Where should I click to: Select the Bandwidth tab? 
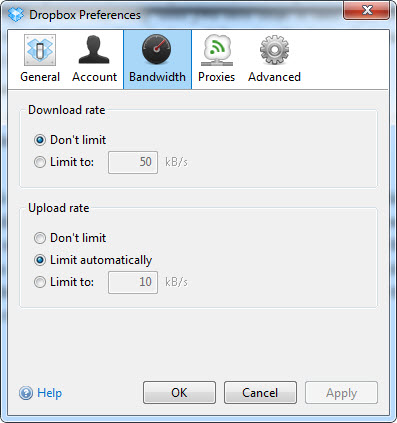[x=157, y=59]
